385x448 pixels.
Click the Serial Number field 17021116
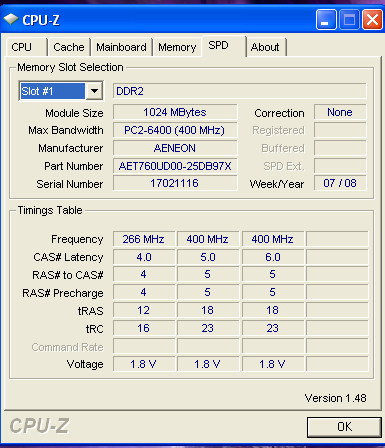(x=175, y=183)
